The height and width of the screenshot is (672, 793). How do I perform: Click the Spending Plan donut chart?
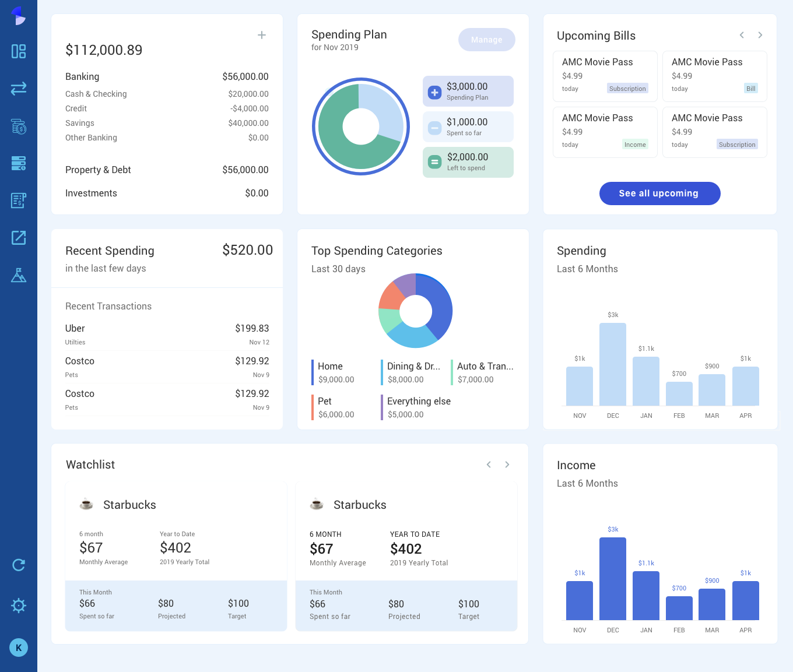361,126
